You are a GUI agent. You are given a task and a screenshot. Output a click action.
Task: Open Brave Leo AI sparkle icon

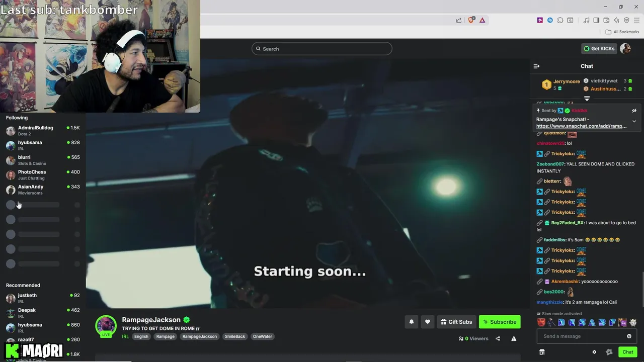[616, 20]
